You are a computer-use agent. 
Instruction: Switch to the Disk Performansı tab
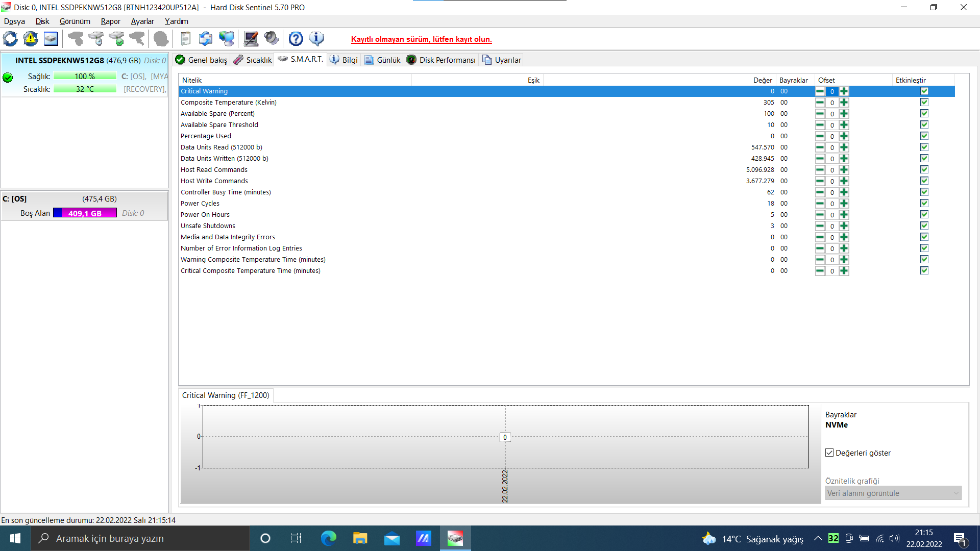pos(442,60)
